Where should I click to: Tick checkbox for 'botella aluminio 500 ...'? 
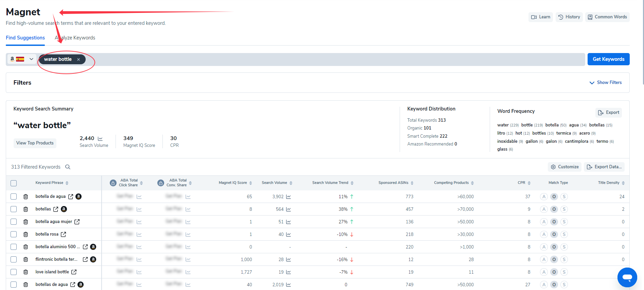pyautogui.click(x=14, y=247)
